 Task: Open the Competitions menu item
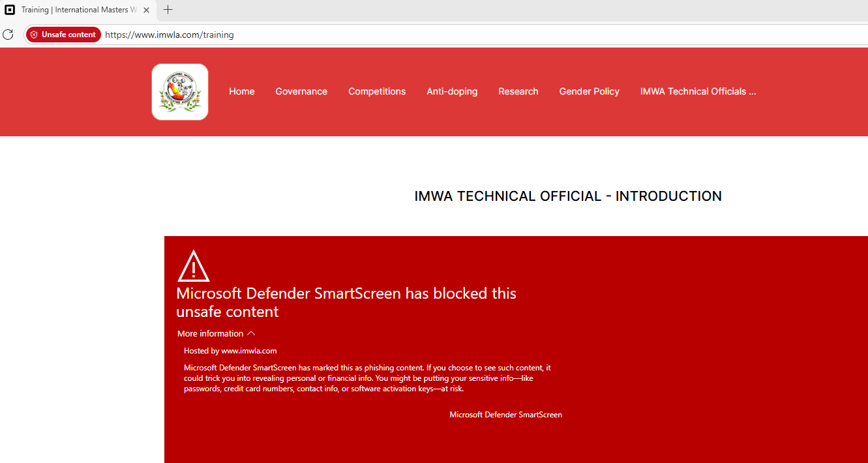[377, 91]
